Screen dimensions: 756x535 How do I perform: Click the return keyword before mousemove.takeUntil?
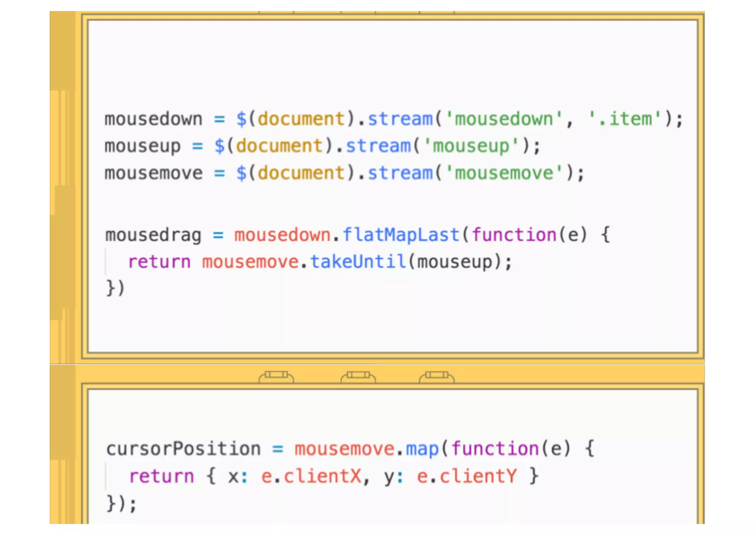pos(159,262)
